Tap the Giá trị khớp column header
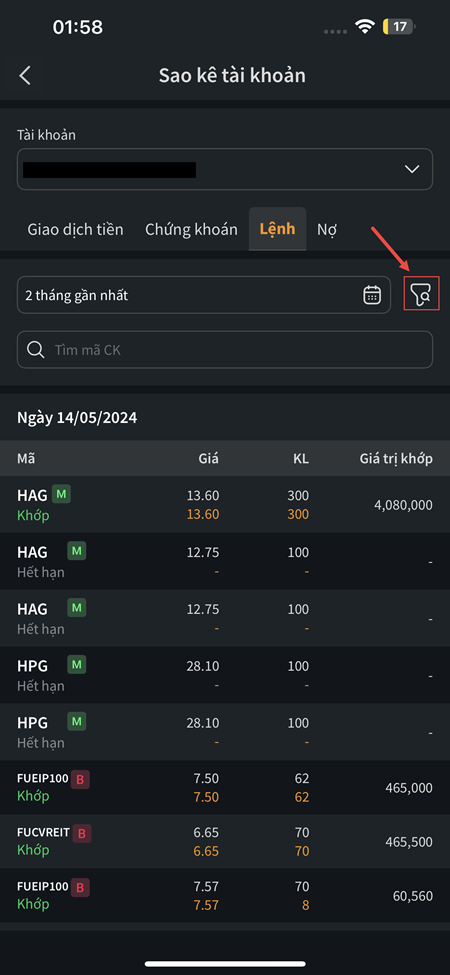 [x=397, y=459]
